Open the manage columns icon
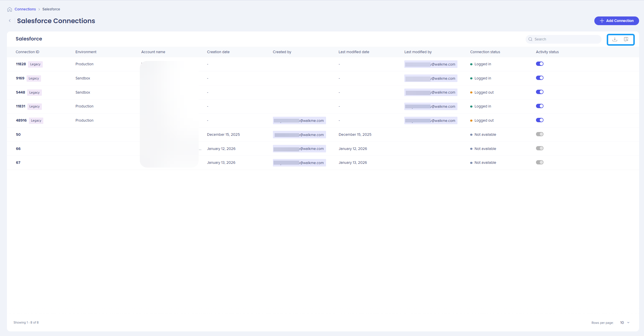644x336 pixels. click(626, 39)
